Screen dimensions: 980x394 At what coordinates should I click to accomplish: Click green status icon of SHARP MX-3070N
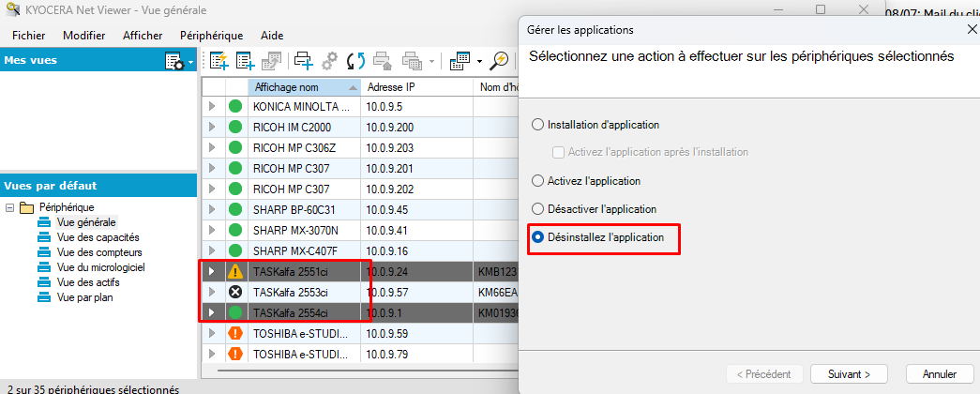(x=235, y=230)
